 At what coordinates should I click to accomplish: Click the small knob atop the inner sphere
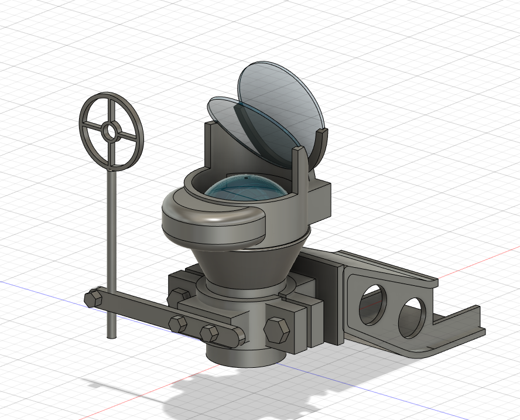click(246, 177)
